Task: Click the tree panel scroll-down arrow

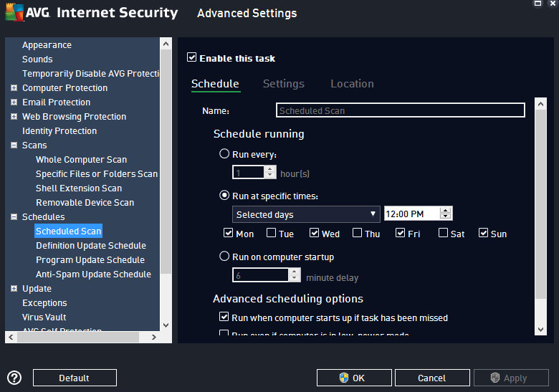Action: 166,325
